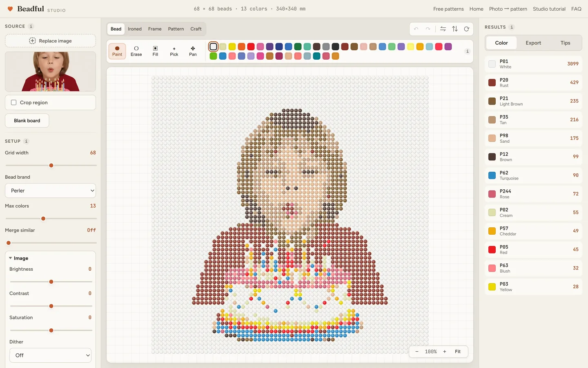This screenshot has height=368, width=588.
Task: Select the Erase tool
Action: [136, 51]
